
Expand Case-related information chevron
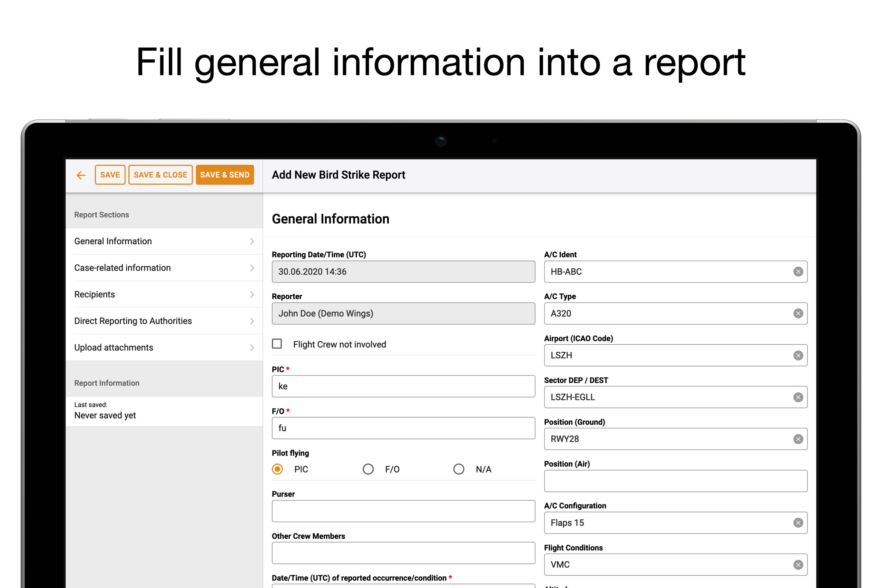pos(252,268)
